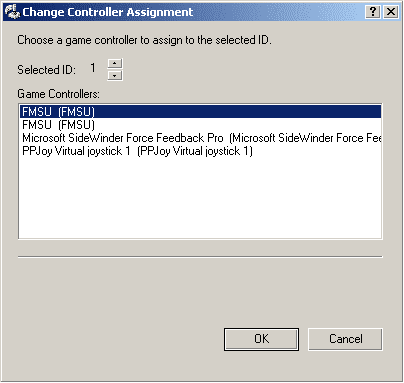Select the non-highlighted FMSU (FMSU) entry
Image resolution: width=404 pixels, height=383 pixels.
point(200,125)
